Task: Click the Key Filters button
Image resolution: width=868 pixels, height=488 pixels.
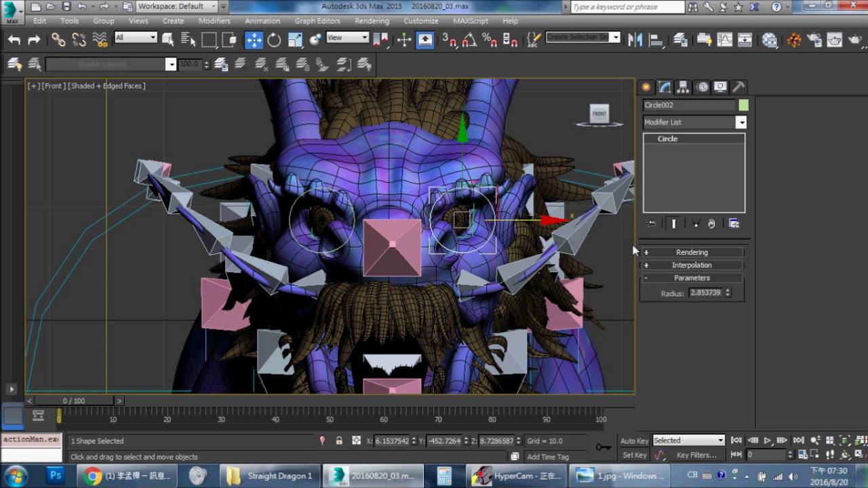Action: [x=696, y=455]
